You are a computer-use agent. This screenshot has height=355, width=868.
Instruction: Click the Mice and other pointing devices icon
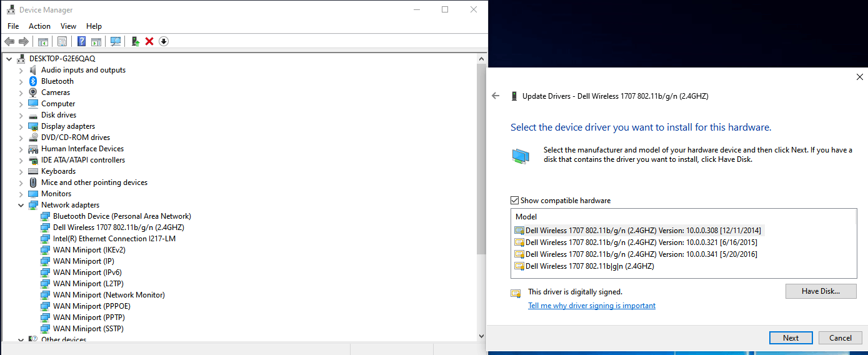pyautogui.click(x=34, y=182)
